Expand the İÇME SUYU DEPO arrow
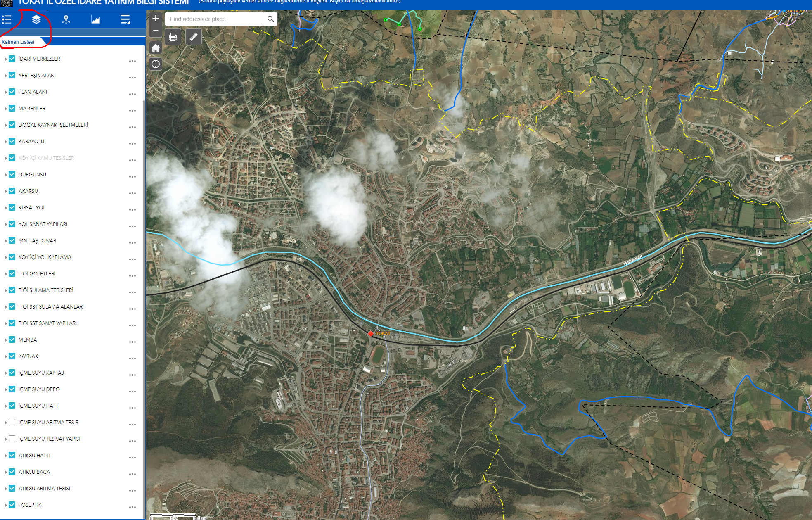 click(x=6, y=389)
